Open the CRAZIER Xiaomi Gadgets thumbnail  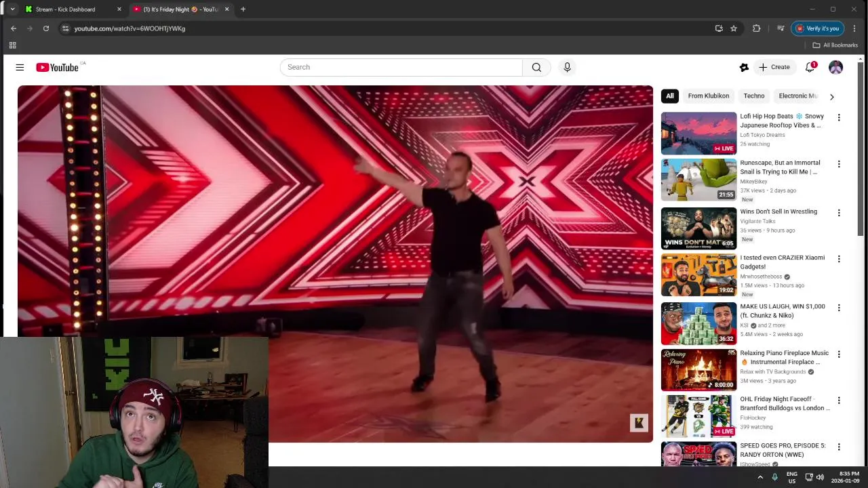(x=698, y=274)
